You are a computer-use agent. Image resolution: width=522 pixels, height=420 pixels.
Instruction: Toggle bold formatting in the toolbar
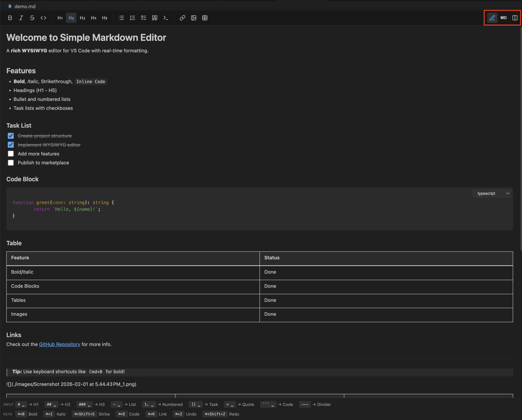pyautogui.click(x=10, y=18)
